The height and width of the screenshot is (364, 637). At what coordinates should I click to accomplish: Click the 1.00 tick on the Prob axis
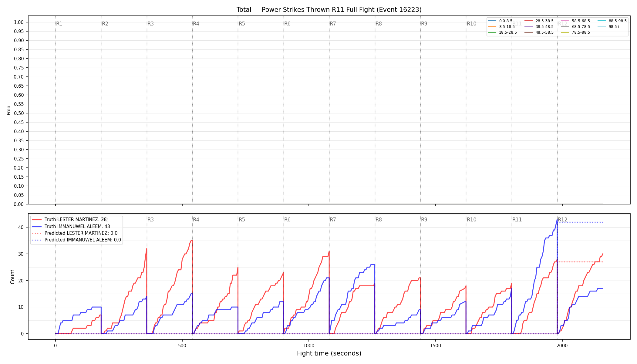coord(19,22)
